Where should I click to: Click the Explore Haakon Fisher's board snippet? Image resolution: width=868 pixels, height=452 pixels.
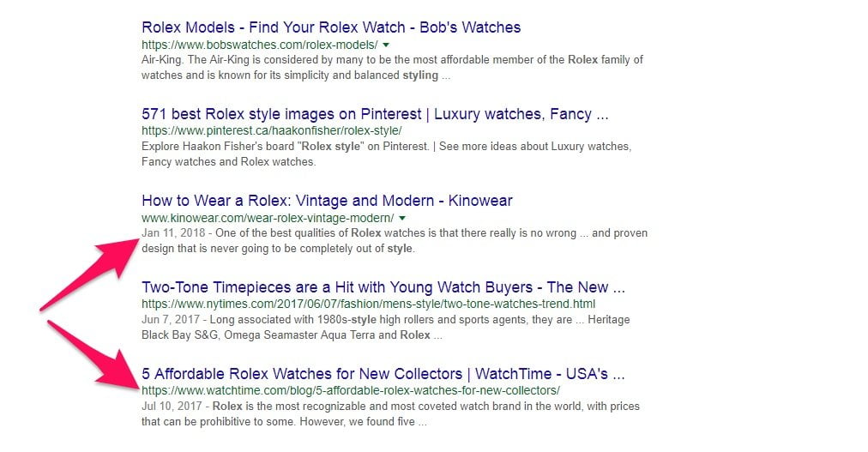tap(386, 154)
